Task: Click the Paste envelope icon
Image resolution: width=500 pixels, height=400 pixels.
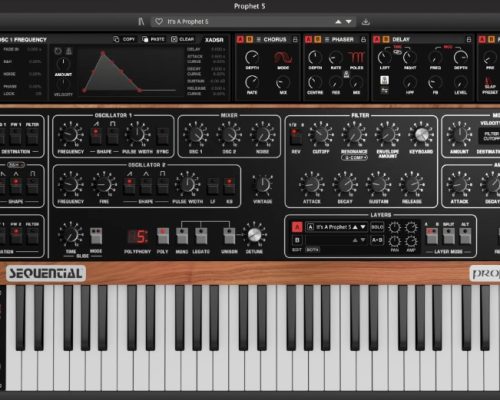Action: coord(145,39)
